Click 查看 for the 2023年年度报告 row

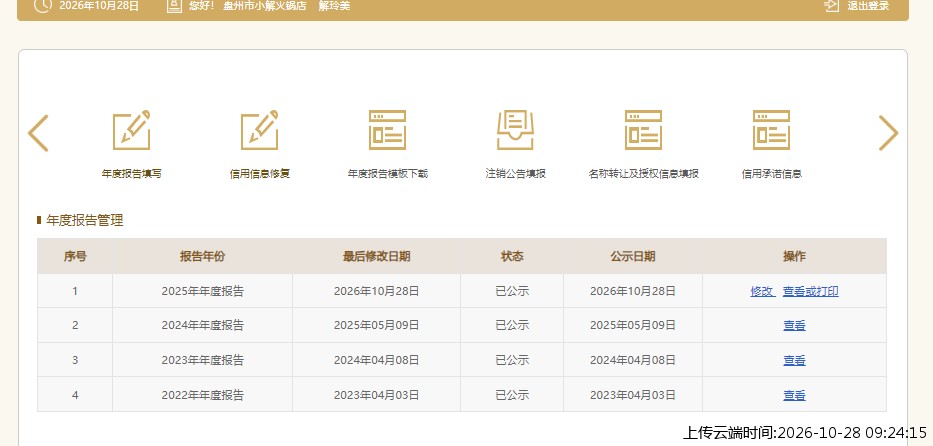coord(794,360)
